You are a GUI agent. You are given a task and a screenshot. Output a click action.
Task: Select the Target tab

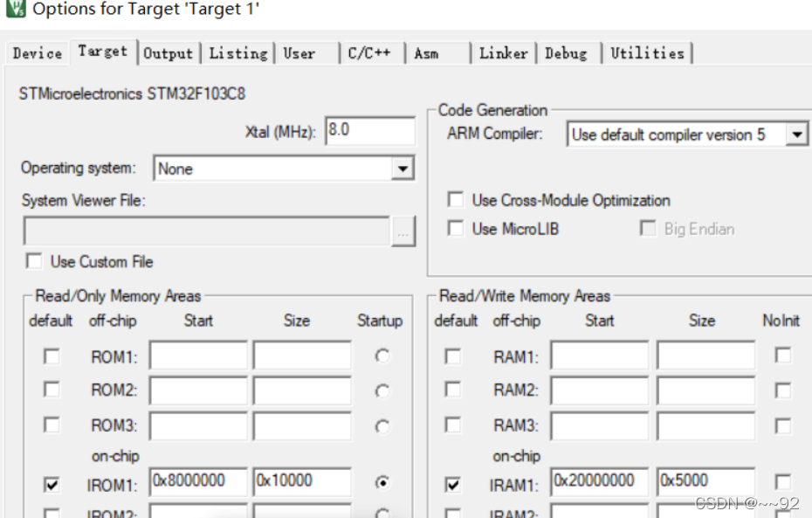tap(103, 52)
